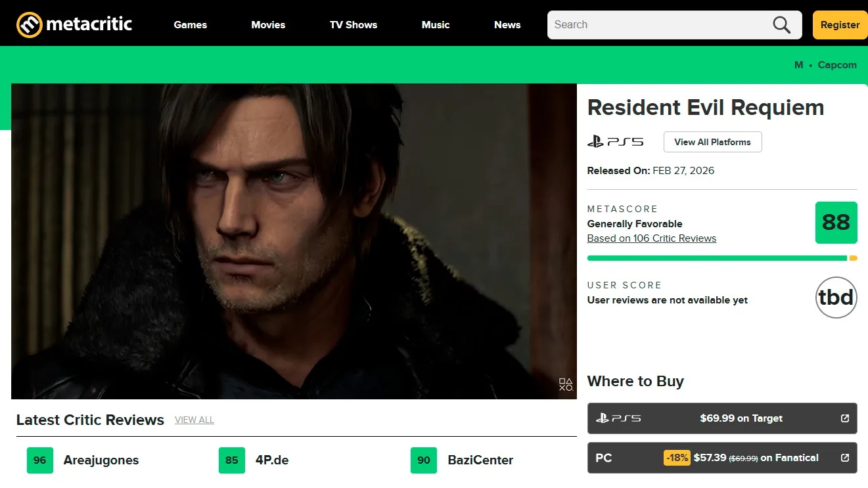
Task: Click the green Metascore 88 badge
Action: pyautogui.click(x=836, y=223)
